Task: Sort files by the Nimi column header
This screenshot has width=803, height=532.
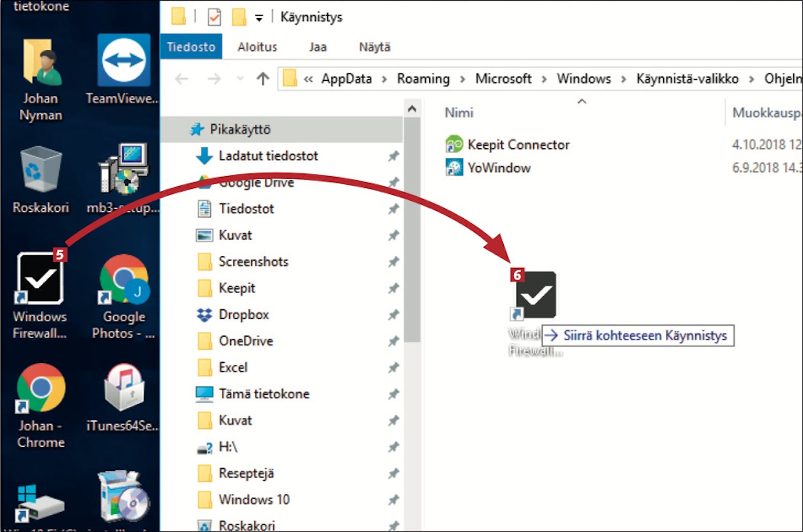Action: (x=459, y=113)
